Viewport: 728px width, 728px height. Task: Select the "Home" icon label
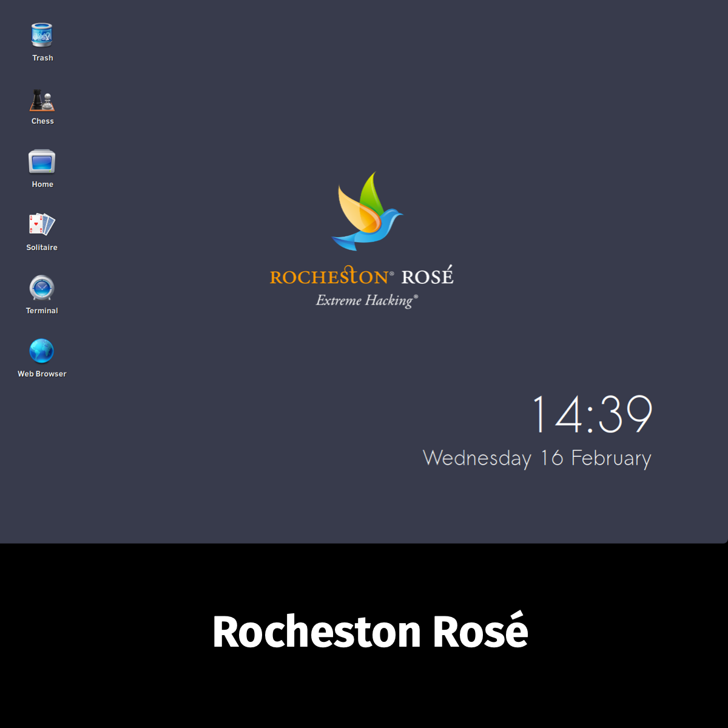(42, 184)
